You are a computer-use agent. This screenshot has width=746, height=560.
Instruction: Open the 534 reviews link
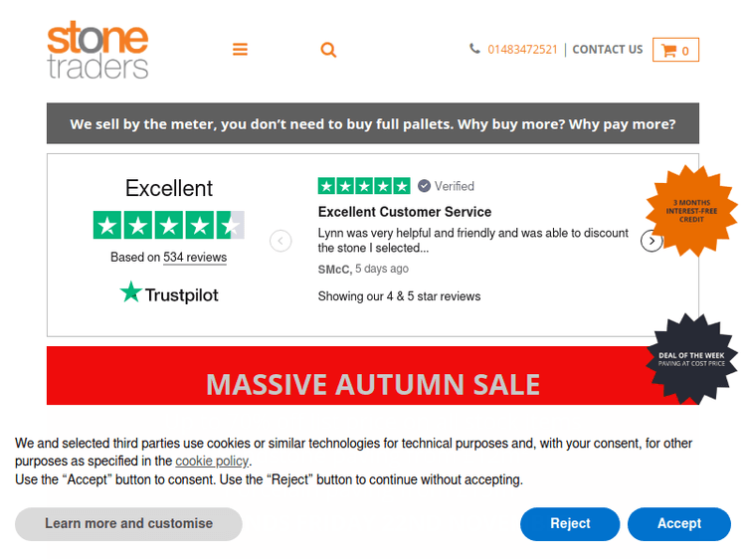[195, 258]
